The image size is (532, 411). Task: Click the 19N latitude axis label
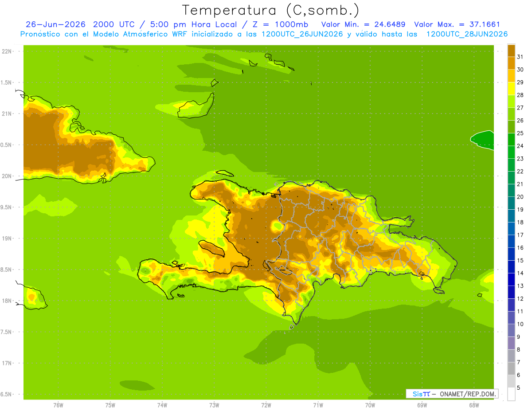click(8, 239)
